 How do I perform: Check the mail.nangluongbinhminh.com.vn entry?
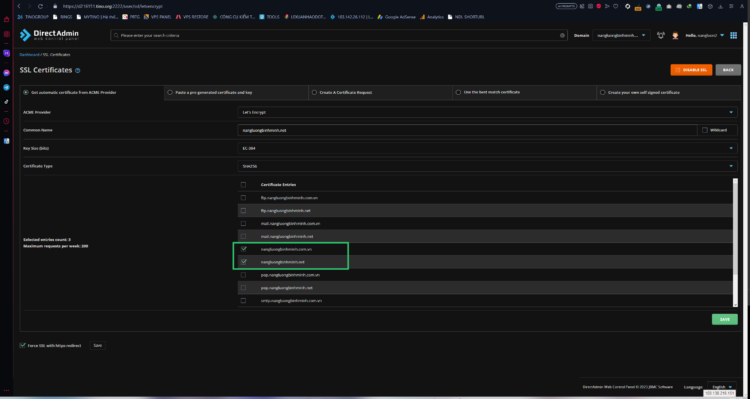243,223
